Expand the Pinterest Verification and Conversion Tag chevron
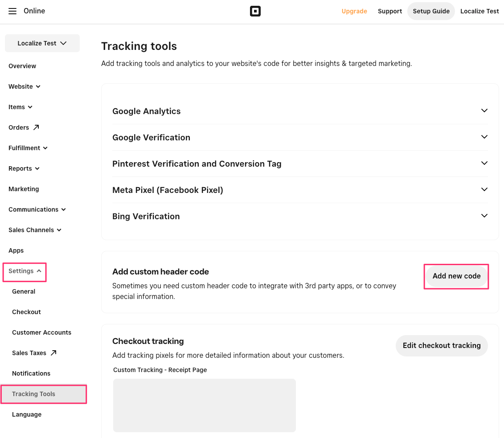504x438 pixels. 484,163
